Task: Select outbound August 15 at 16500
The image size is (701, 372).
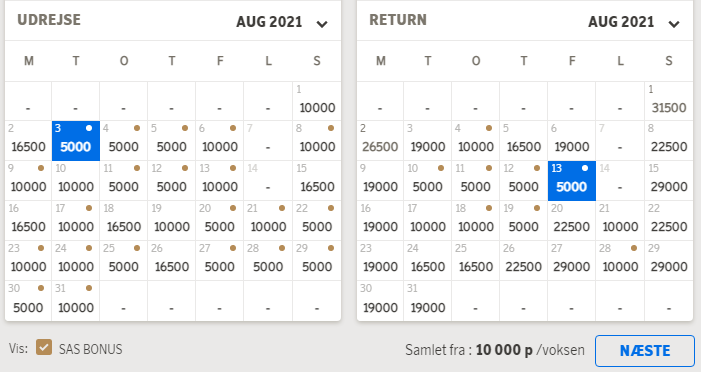Action: [x=317, y=181]
